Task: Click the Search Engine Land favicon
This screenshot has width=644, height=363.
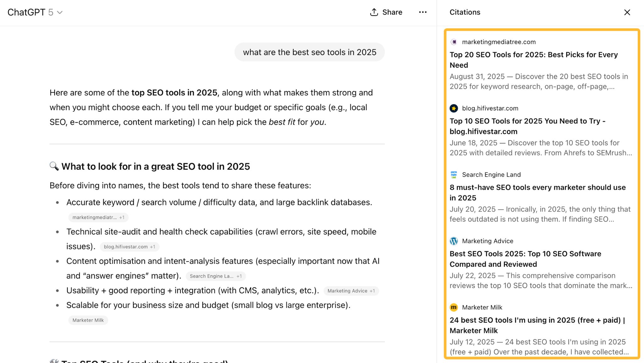Action: tap(454, 175)
